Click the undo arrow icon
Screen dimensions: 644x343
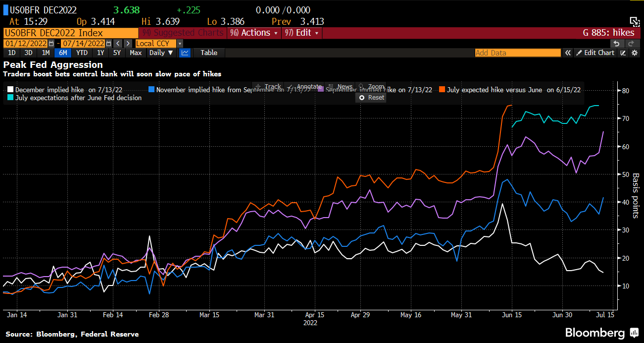(617, 44)
